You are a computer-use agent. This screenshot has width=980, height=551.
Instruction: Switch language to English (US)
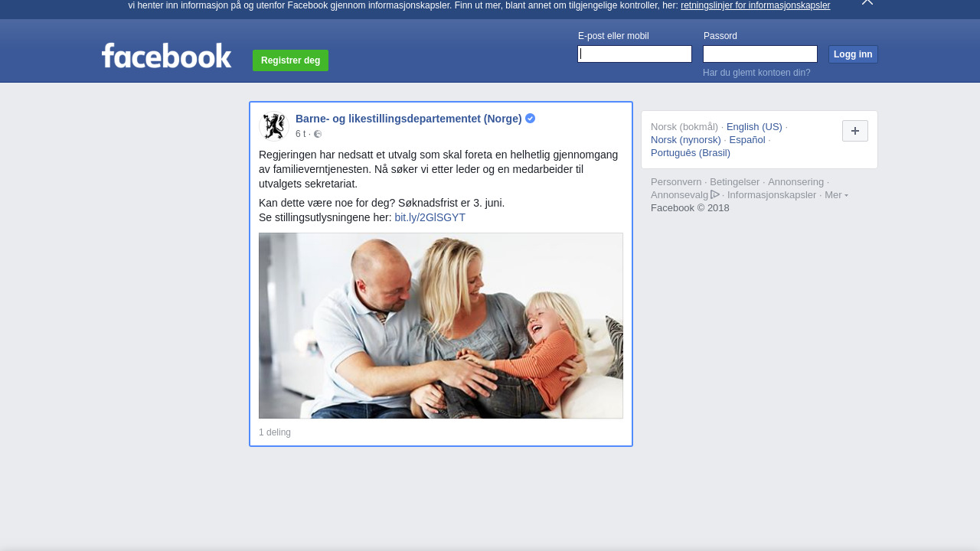click(x=753, y=127)
